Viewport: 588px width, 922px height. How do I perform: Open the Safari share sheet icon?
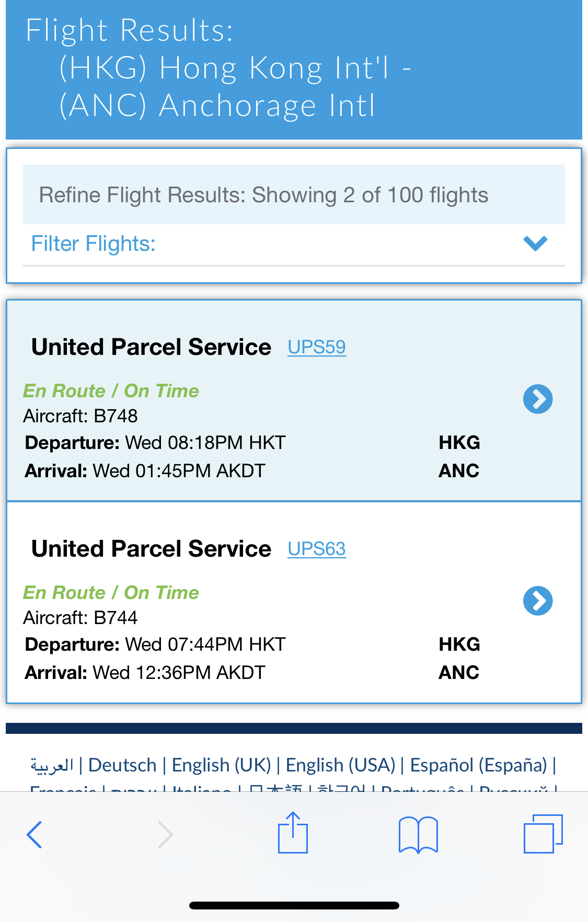293,832
